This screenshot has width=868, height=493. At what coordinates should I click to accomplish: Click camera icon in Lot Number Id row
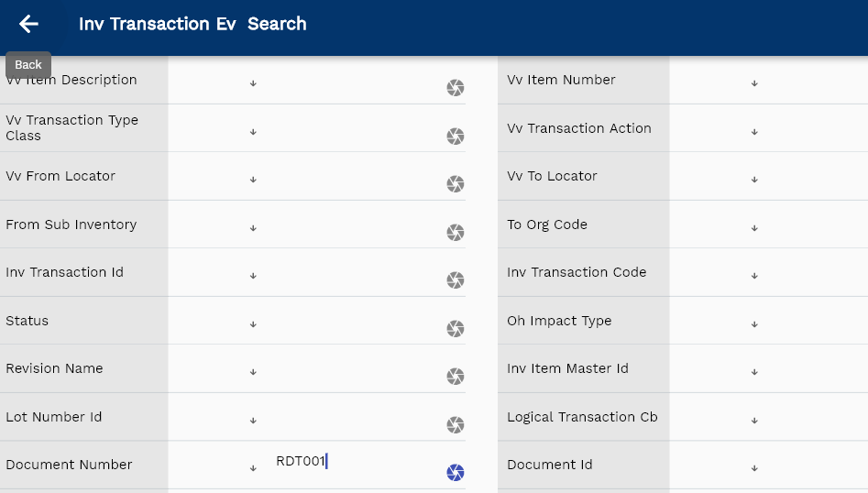456,425
